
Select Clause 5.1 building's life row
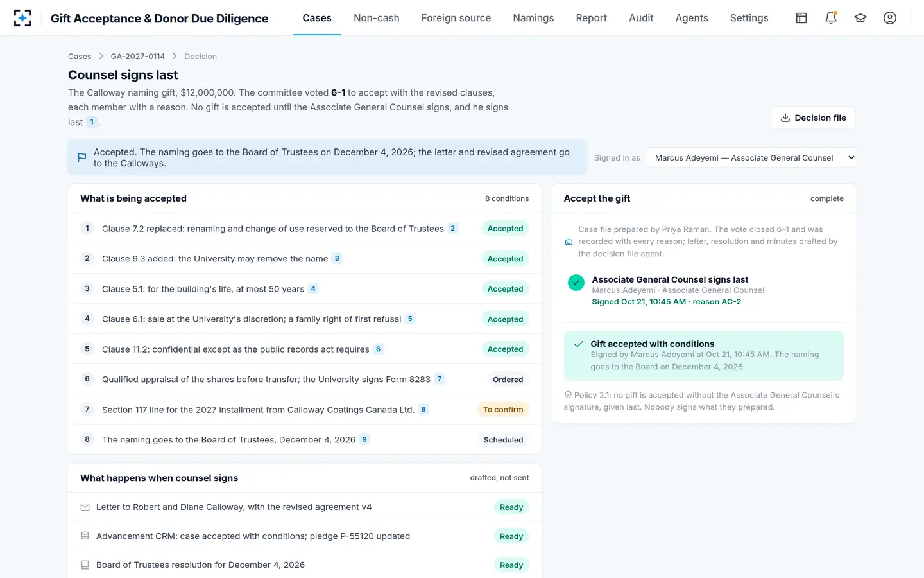pos(305,288)
